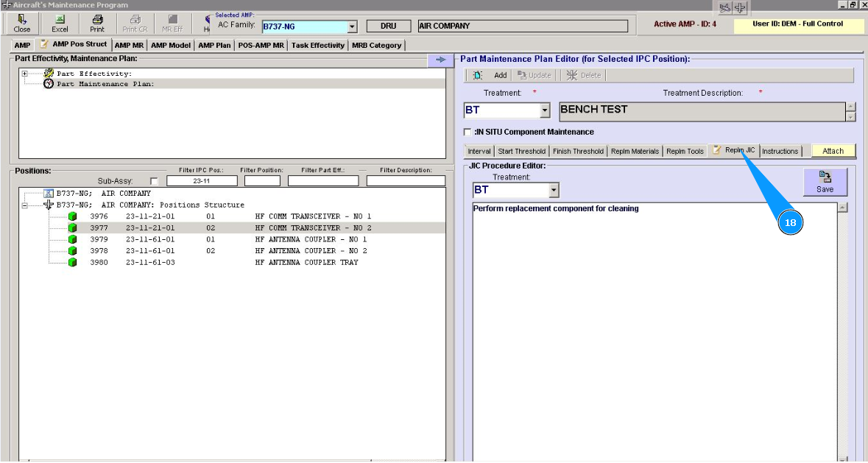Click green cube icon for position 3980
This screenshot has height=463, width=868.
[72, 263]
